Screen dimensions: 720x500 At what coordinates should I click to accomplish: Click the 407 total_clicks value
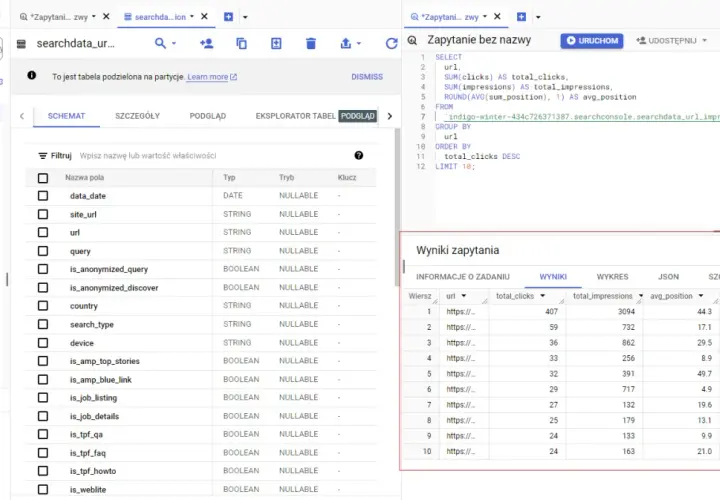pyautogui.click(x=551, y=311)
